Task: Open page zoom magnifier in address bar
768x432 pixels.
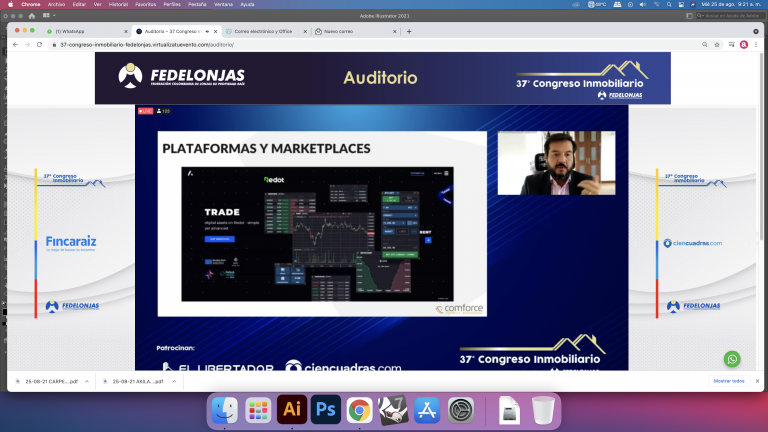Action: coord(705,45)
